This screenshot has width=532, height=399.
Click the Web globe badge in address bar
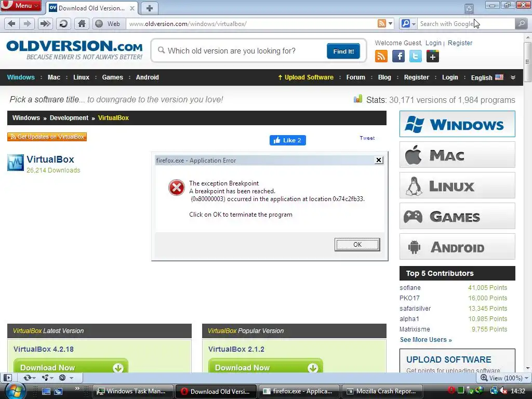coord(108,23)
